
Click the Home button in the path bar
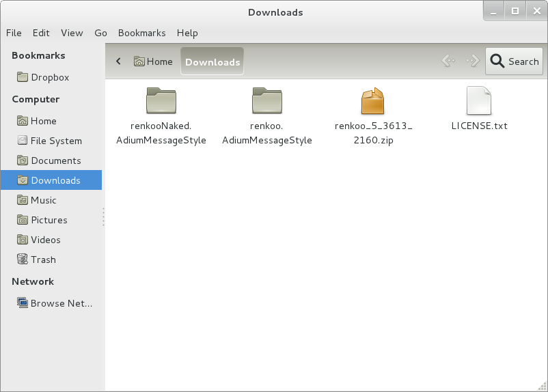[154, 61]
